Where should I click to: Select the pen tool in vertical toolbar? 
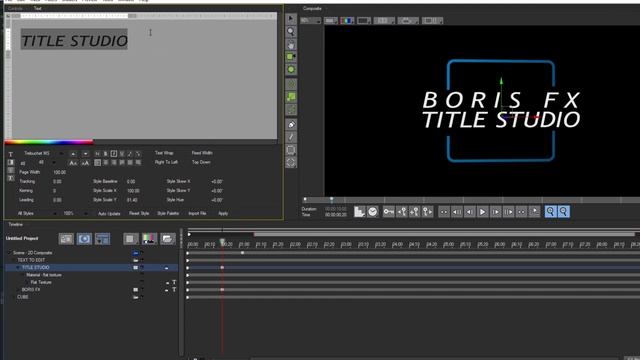291,124
